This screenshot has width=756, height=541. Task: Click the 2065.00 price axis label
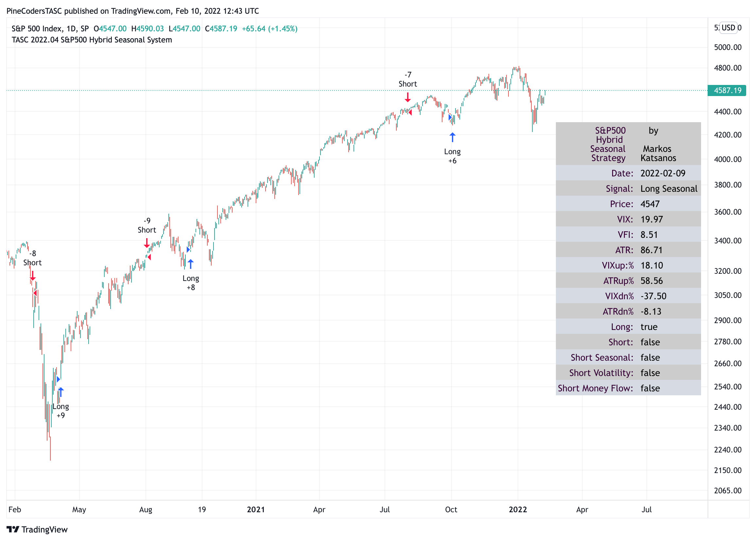[x=728, y=490]
